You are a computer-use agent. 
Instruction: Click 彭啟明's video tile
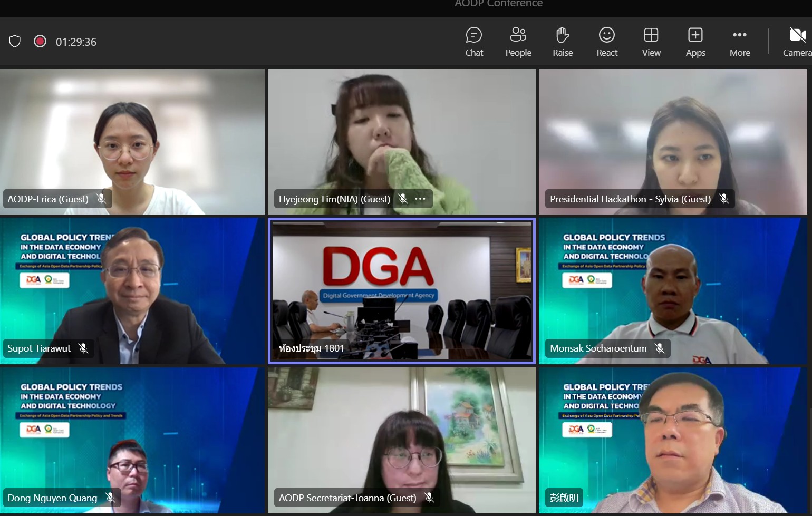(x=673, y=440)
